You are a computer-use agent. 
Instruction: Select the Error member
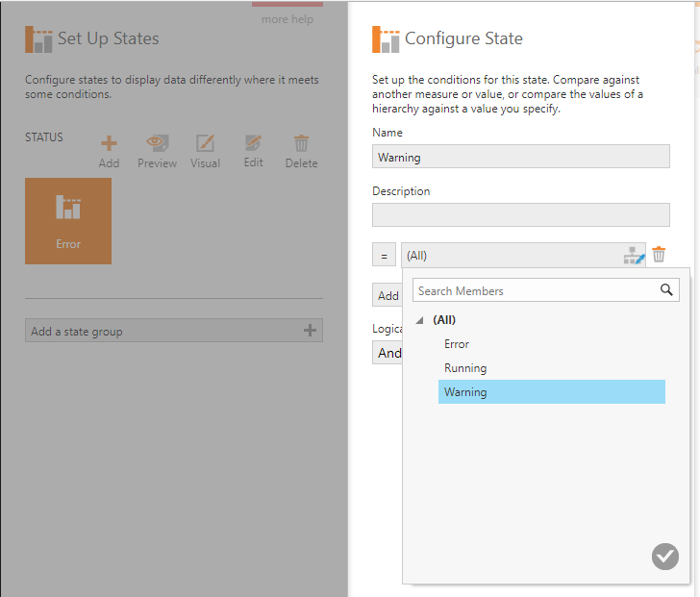pyautogui.click(x=457, y=344)
